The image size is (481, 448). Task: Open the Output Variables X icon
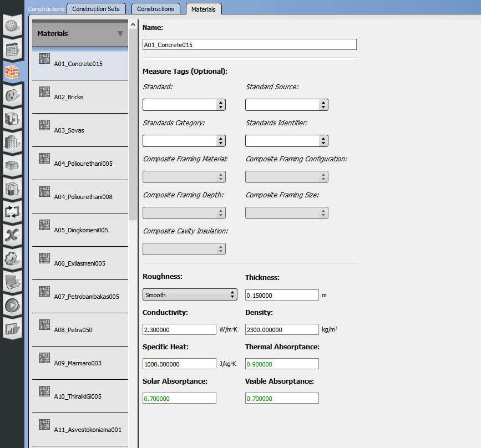(x=12, y=235)
